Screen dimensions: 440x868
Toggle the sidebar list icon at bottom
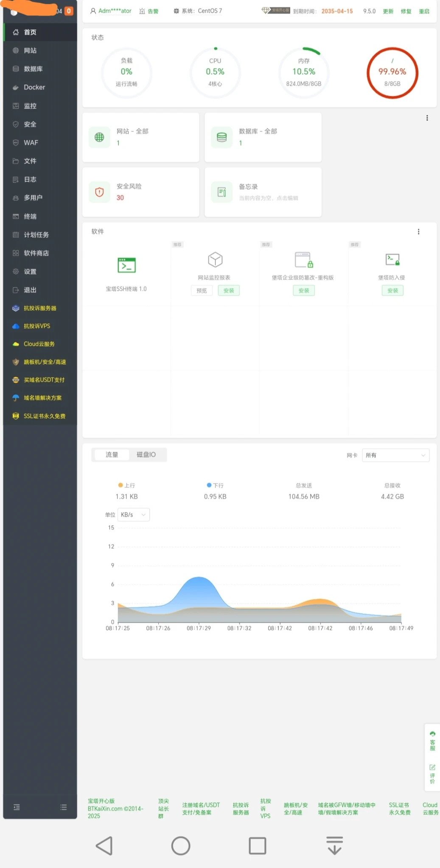64,807
